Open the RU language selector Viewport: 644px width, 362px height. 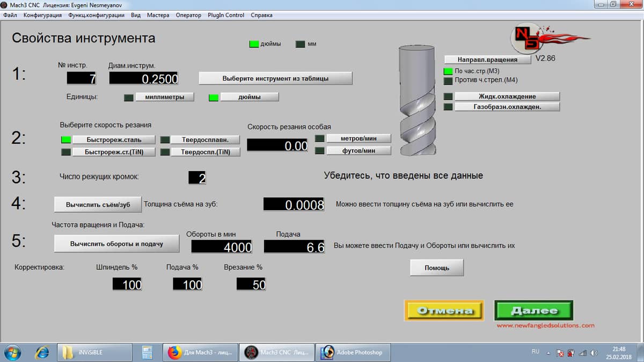point(535,352)
